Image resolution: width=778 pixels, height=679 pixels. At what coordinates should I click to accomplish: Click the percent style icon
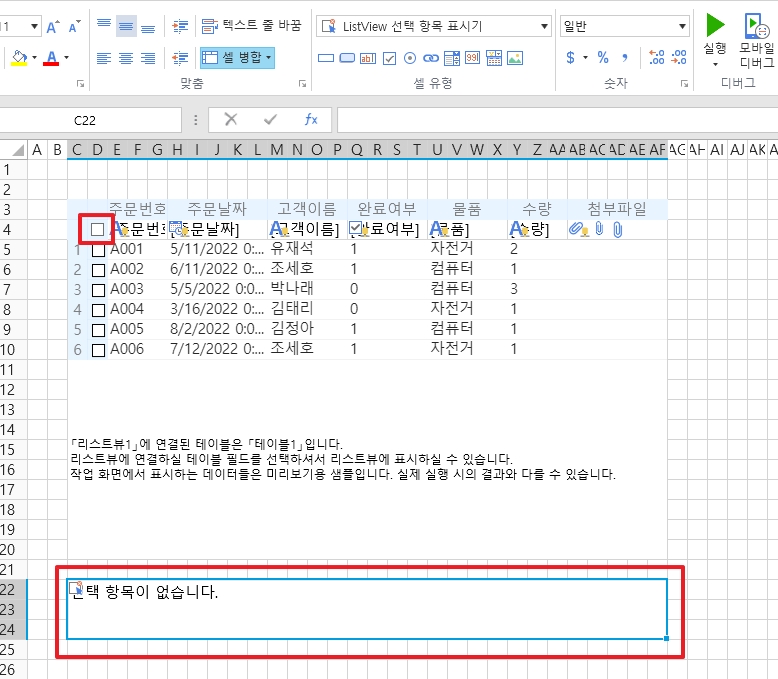click(602, 58)
